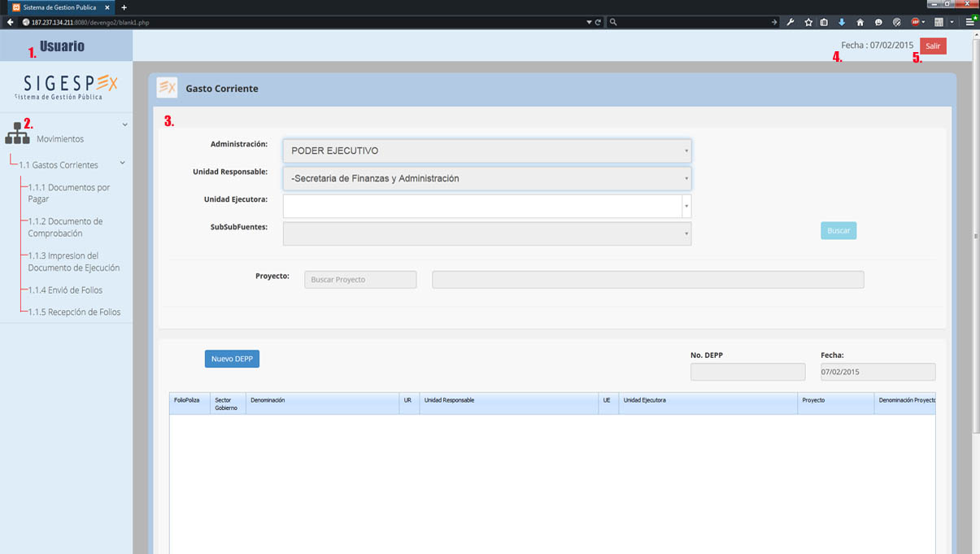Open the URL history dropdown arrow
Screen dimensions: 980x554
coord(589,22)
